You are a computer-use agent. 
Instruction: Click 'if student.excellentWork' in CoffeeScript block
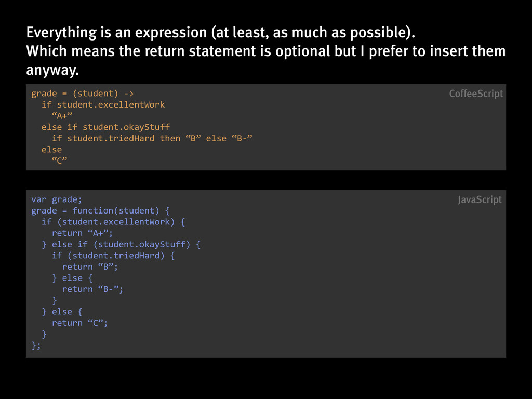(103, 104)
